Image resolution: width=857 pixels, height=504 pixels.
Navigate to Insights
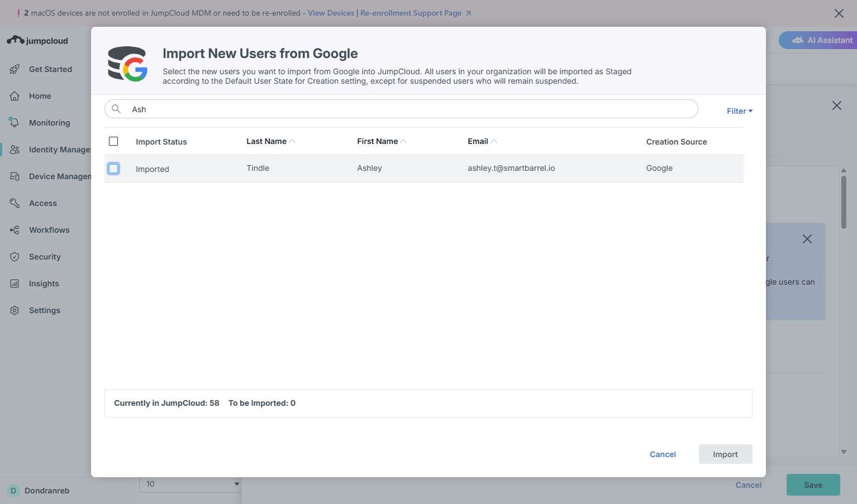[x=44, y=284]
